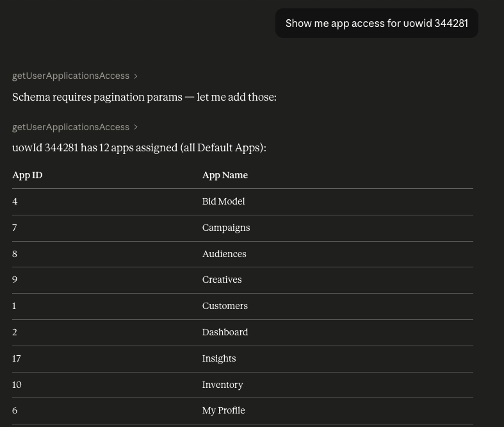Select the My Profile cell
Screen dimensions: 504x427
point(224,410)
